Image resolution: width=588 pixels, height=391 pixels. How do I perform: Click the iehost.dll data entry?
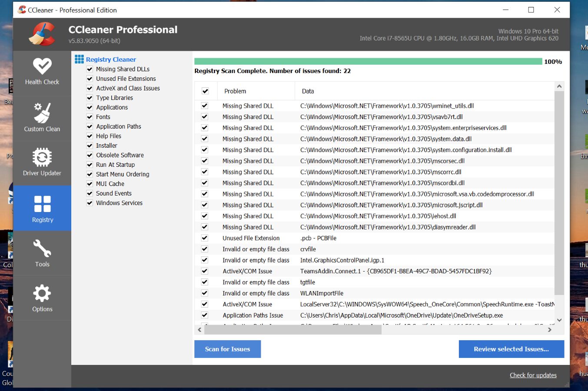[378, 216]
